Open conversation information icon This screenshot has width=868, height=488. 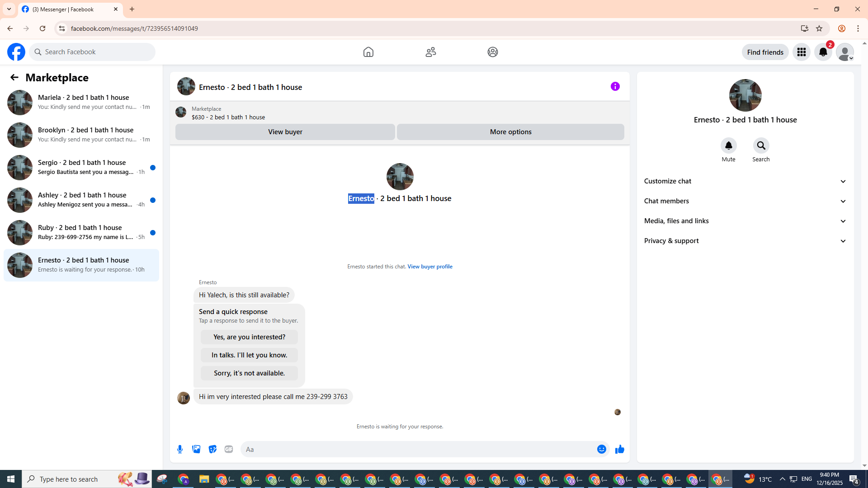615,86
